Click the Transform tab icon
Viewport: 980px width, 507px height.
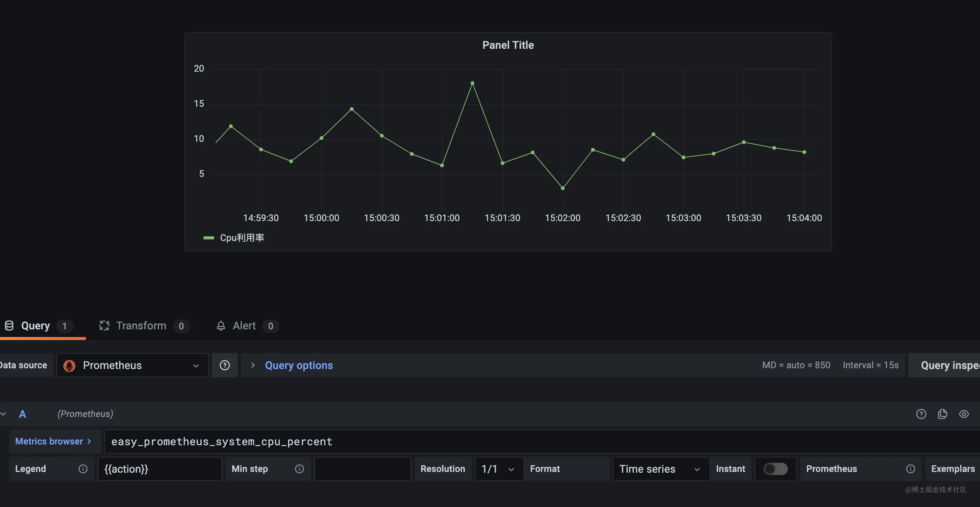pos(104,326)
